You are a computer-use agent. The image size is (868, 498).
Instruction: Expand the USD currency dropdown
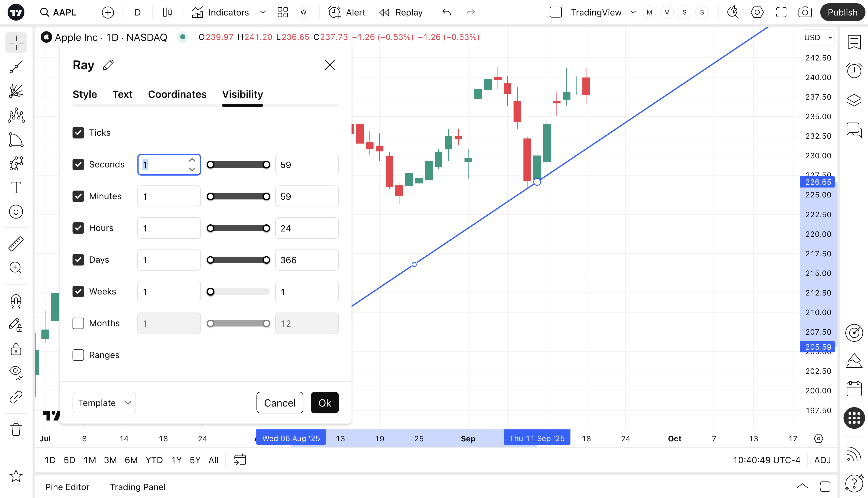pyautogui.click(x=818, y=38)
